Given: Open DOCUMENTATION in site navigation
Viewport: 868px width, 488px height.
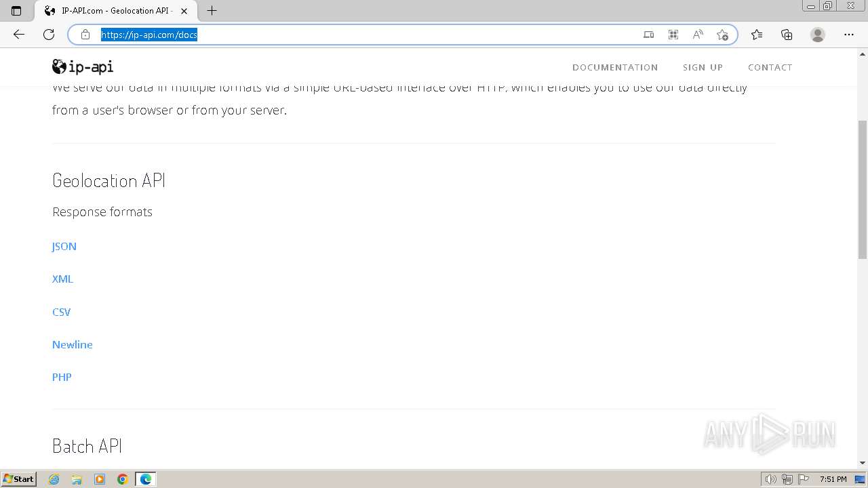Looking at the screenshot, I should (615, 67).
